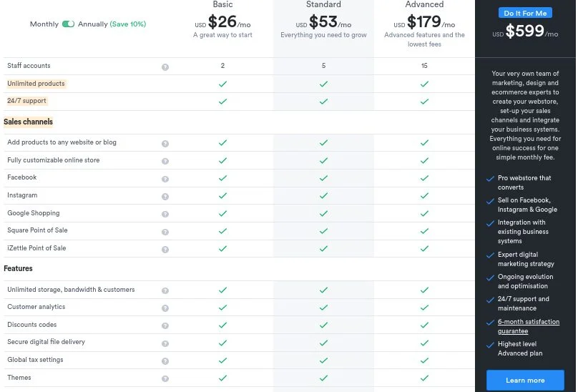Click the $599/mo price

525,31
